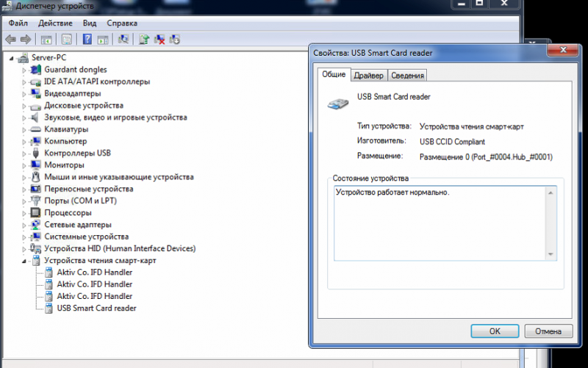The width and height of the screenshot is (588, 368).
Task: Toggle the action pane toolbar icon
Action: point(103,40)
